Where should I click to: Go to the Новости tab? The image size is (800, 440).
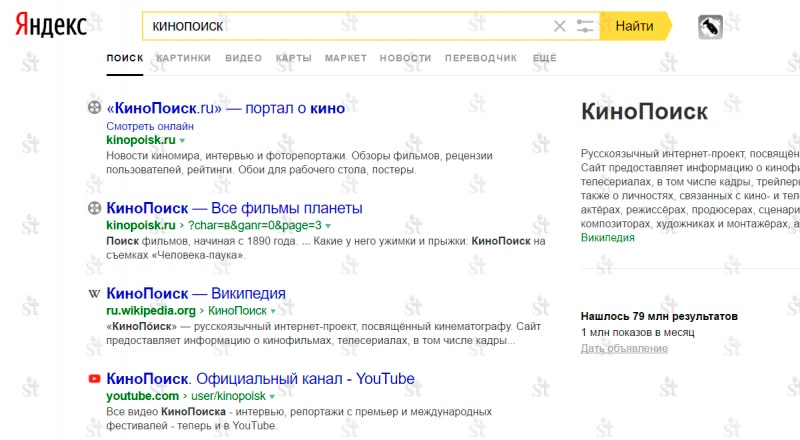405,58
